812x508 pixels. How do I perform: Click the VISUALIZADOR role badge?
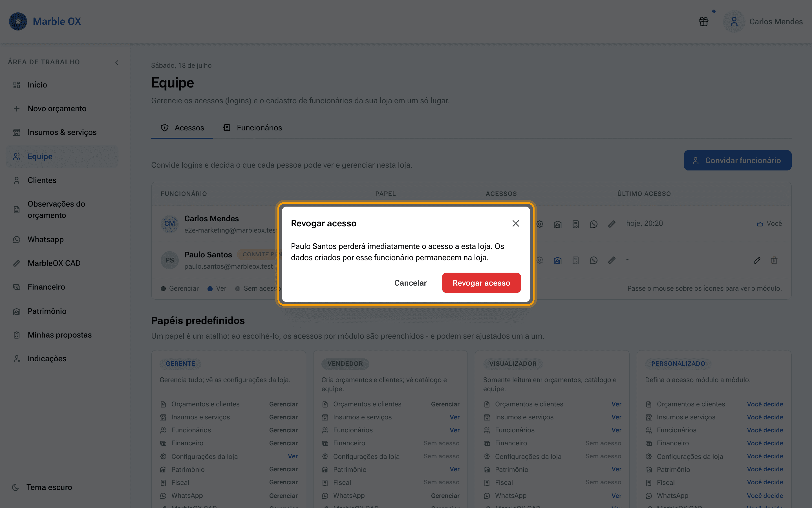[x=513, y=364]
